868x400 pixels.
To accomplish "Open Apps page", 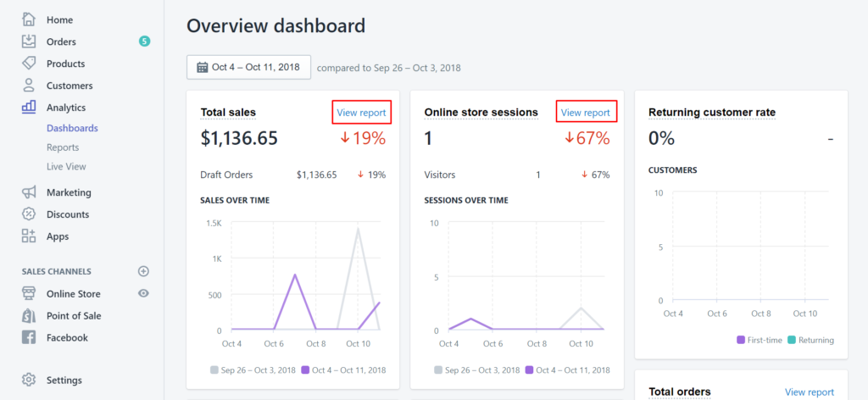I will click(58, 236).
